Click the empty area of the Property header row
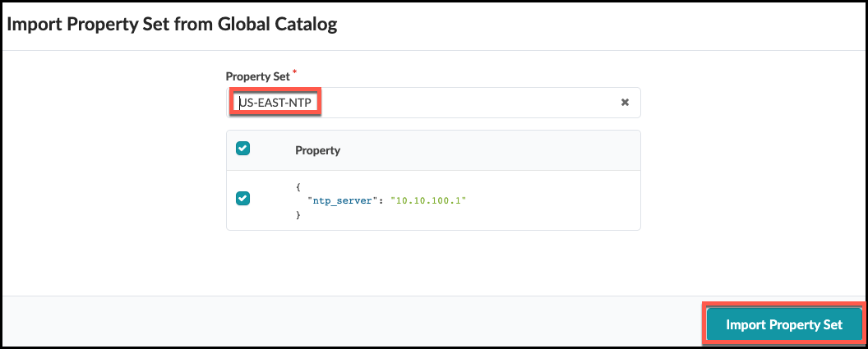Screen dimensions: 868x349 click(493, 151)
